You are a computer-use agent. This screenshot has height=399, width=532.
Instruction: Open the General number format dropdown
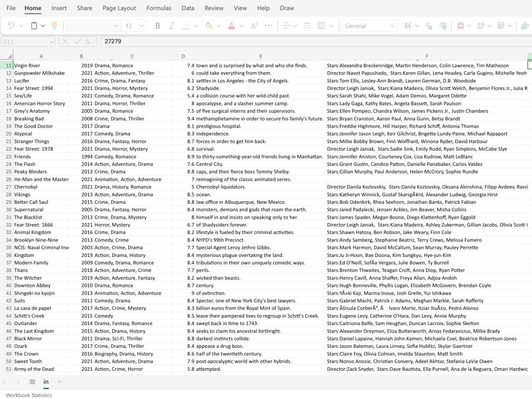click(x=369, y=26)
